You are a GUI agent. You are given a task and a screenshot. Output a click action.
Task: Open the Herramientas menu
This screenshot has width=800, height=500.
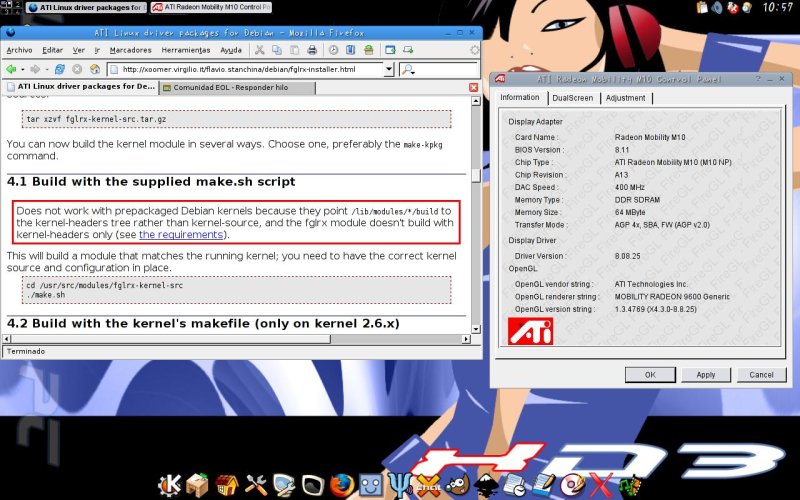[186, 50]
